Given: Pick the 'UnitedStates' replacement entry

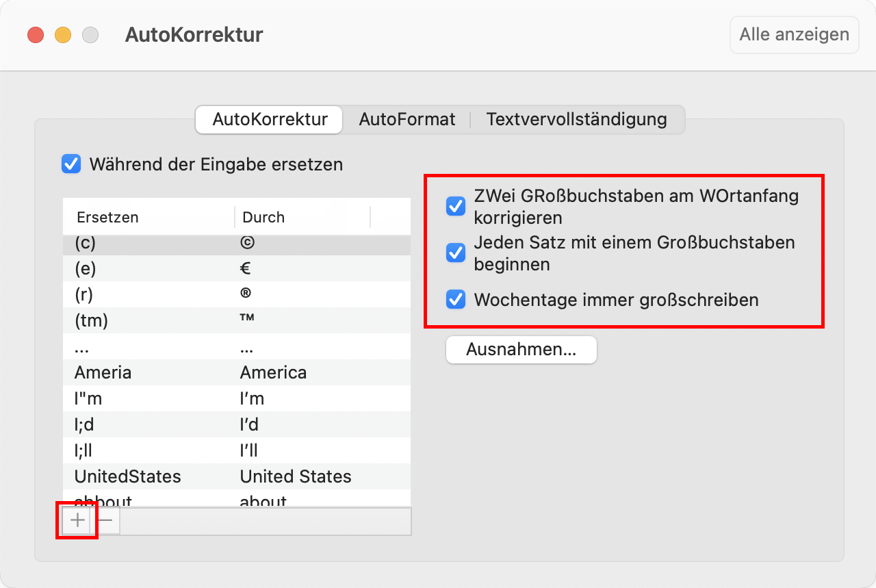Looking at the screenshot, I should click(236, 476).
